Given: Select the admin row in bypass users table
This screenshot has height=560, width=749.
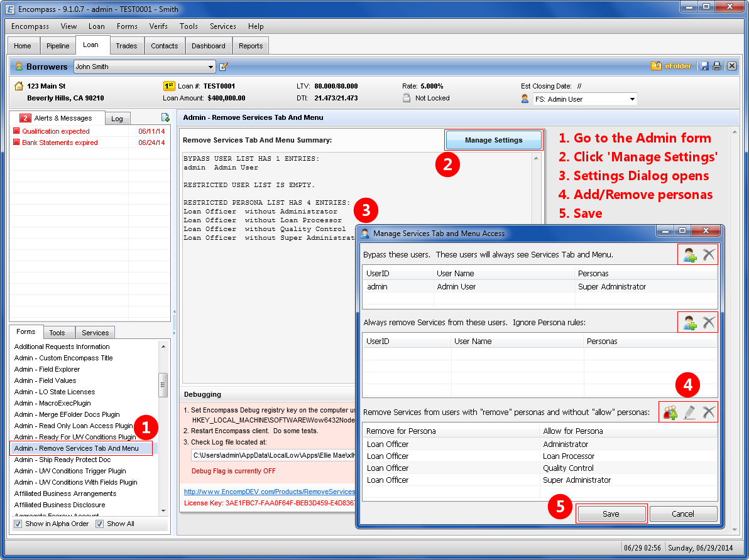Looking at the screenshot, I should click(540, 286).
